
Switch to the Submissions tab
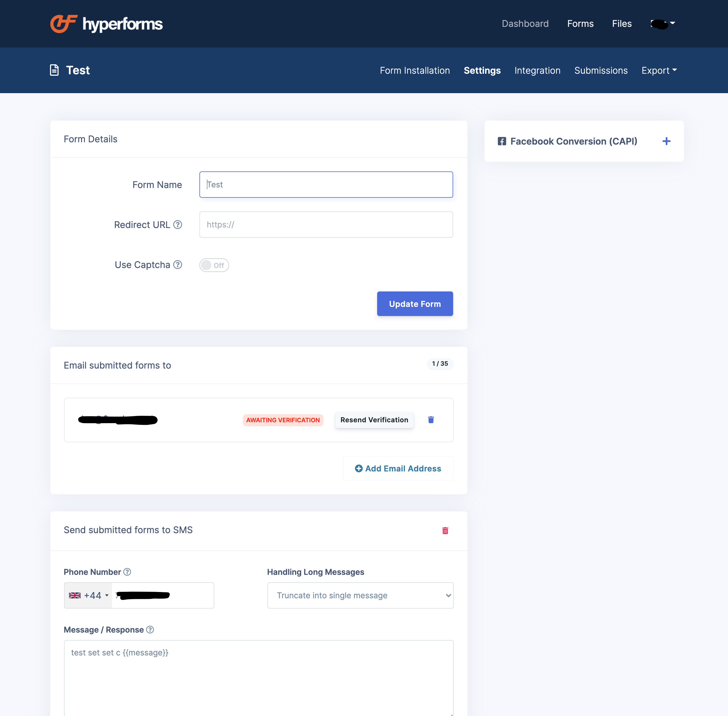[601, 70]
